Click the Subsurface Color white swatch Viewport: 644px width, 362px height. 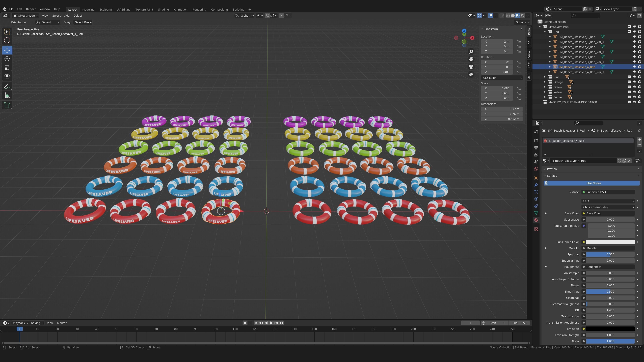point(610,242)
